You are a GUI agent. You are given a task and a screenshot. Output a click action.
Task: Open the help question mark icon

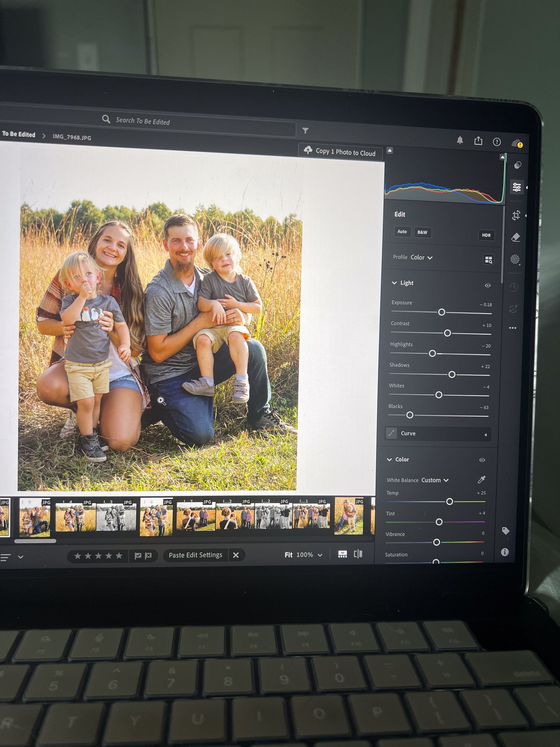click(497, 142)
